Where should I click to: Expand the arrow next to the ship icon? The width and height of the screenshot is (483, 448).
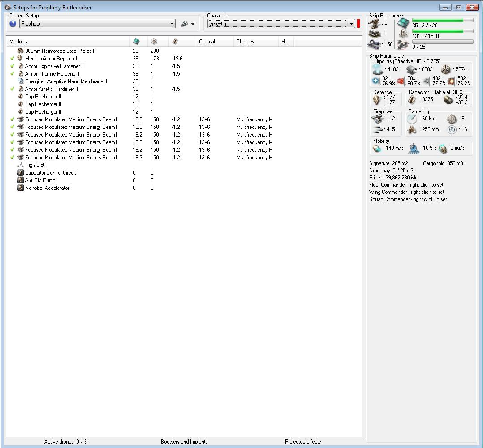pyautogui.click(x=193, y=24)
